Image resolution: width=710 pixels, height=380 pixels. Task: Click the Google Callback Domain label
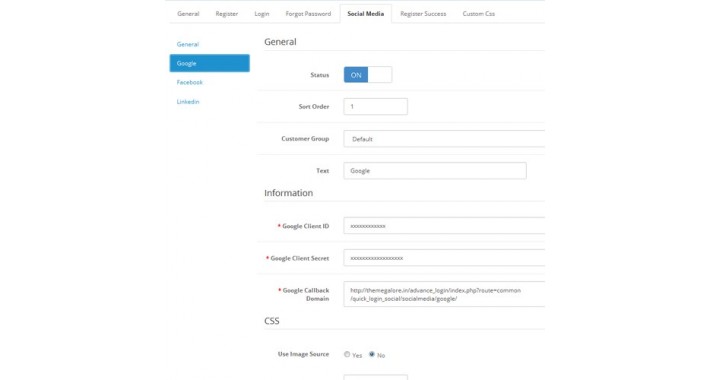tap(306, 294)
